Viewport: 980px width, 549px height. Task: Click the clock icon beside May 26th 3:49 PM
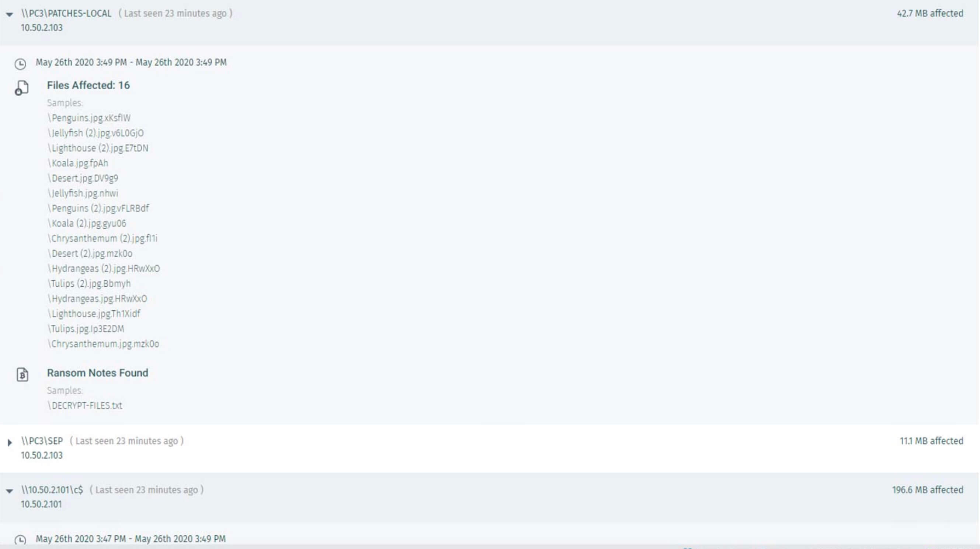point(20,63)
